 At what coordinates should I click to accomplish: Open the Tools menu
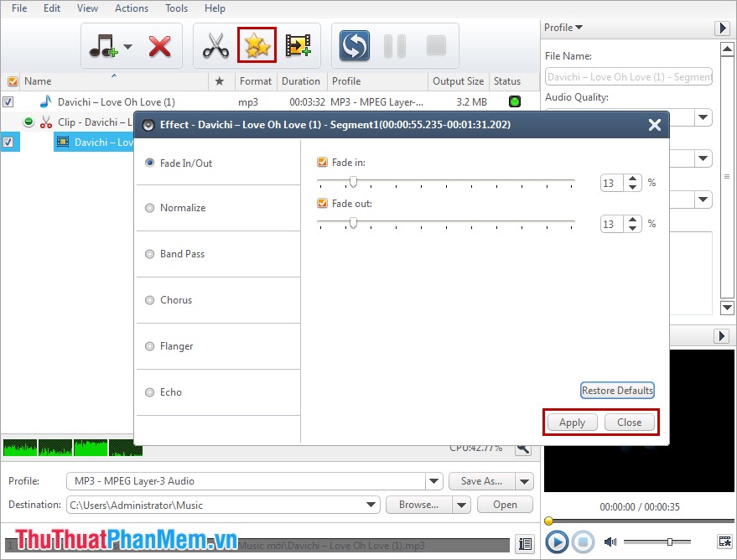[176, 8]
